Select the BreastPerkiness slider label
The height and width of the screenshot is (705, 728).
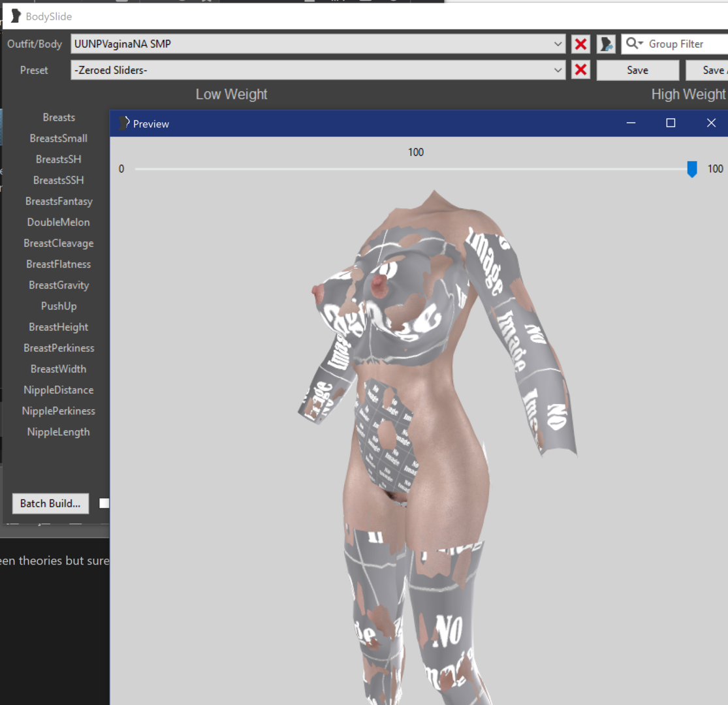pos(59,348)
